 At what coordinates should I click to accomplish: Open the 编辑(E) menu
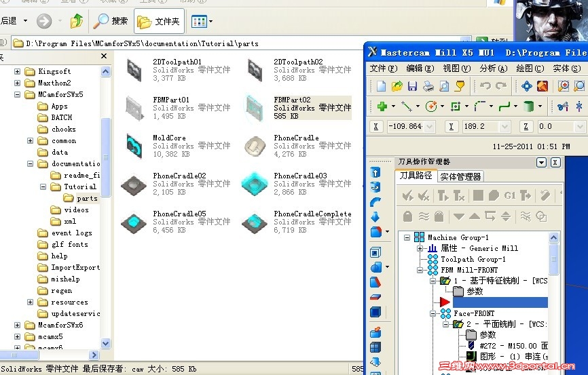tap(420, 68)
